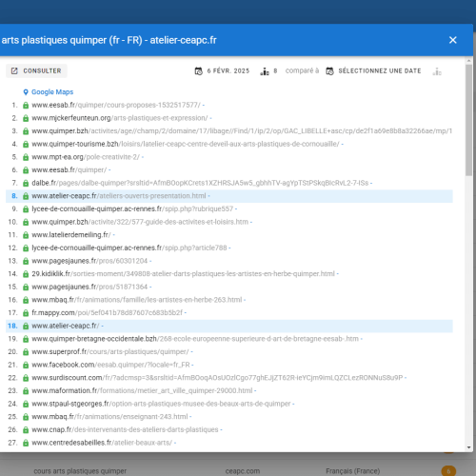Viewport: 476px width, 476px height.
Task: Click the rank number 8.
Action: tap(14, 196)
